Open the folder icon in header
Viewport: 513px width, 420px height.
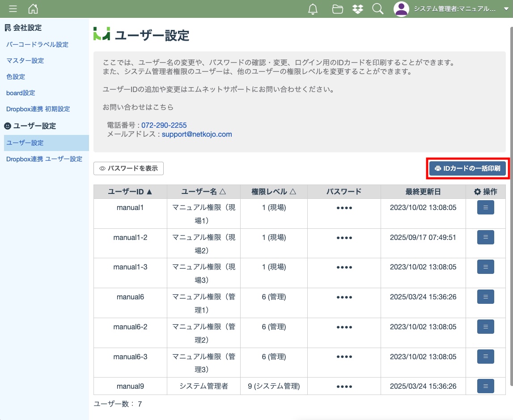(x=338, y=9)
